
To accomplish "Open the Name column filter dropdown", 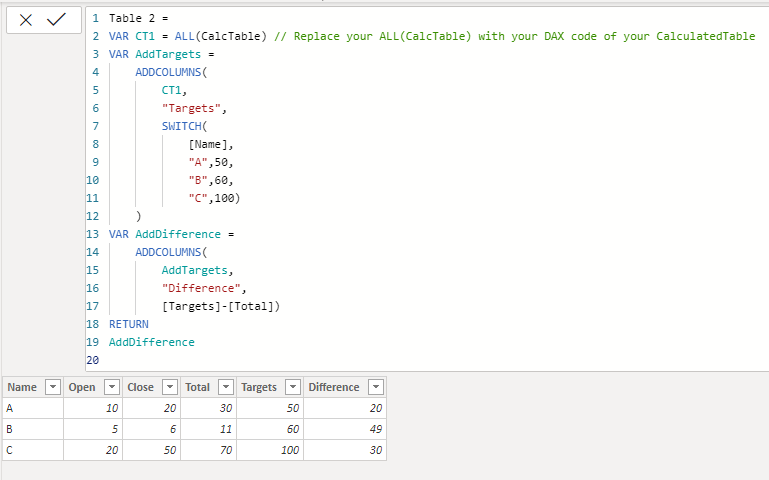I will (52, 387).
